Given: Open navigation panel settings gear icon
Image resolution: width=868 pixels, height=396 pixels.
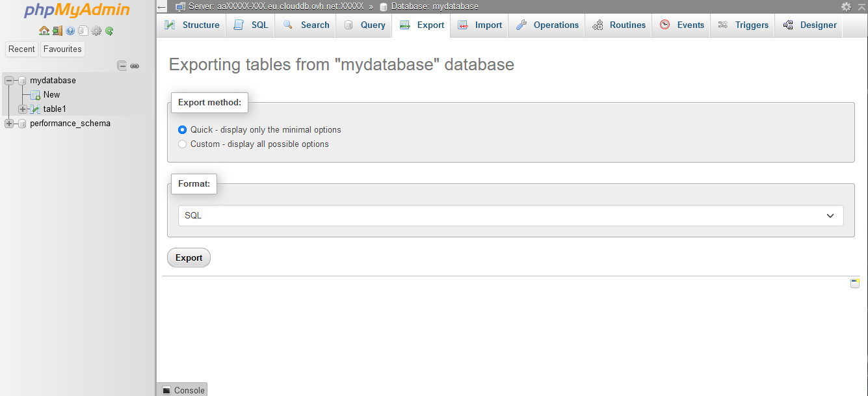Looking at the screenshot, I should tap(96, 31).
